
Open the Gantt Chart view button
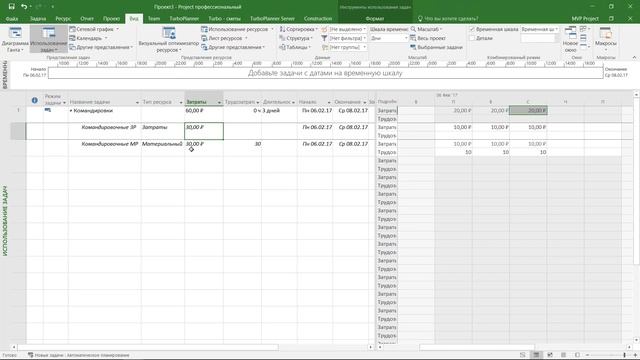click(x=15, y=40)
